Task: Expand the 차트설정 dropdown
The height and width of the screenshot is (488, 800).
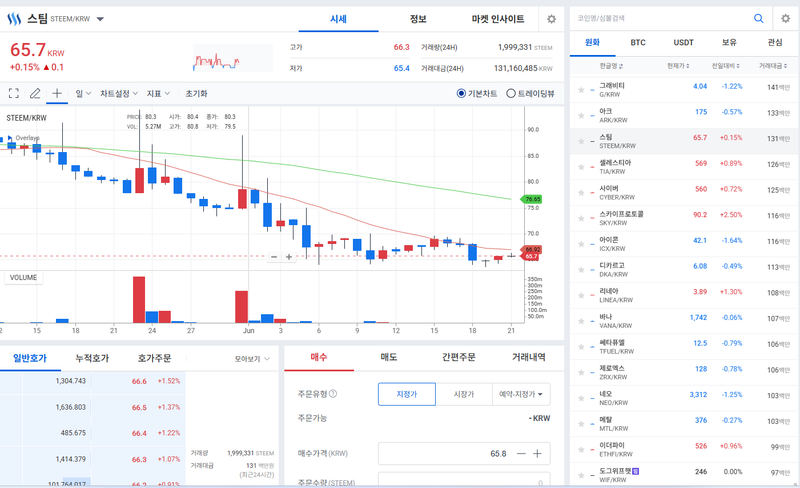Action: [x=119, y=93]
